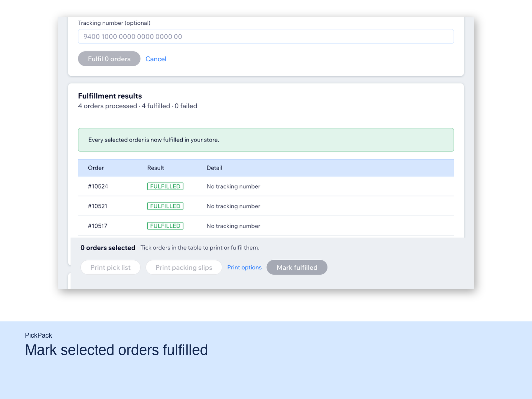Click the Fulfil 0 orders button
532x399 pixels.
pos(109,59)
